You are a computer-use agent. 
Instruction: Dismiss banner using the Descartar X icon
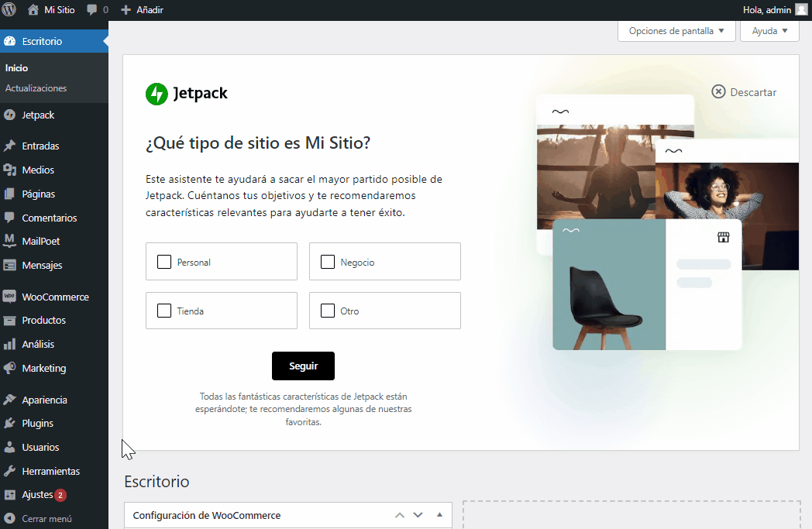tap(718, 91)
